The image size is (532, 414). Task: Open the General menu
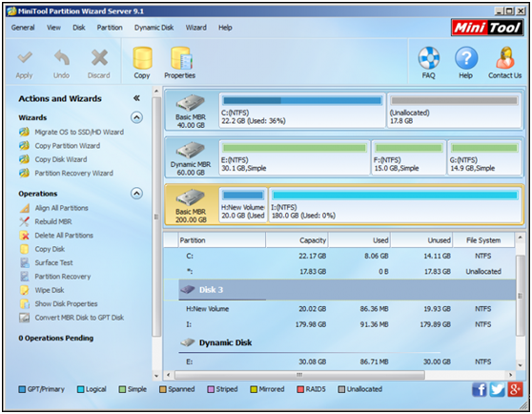pyautogui.click(x=23, y=28)
